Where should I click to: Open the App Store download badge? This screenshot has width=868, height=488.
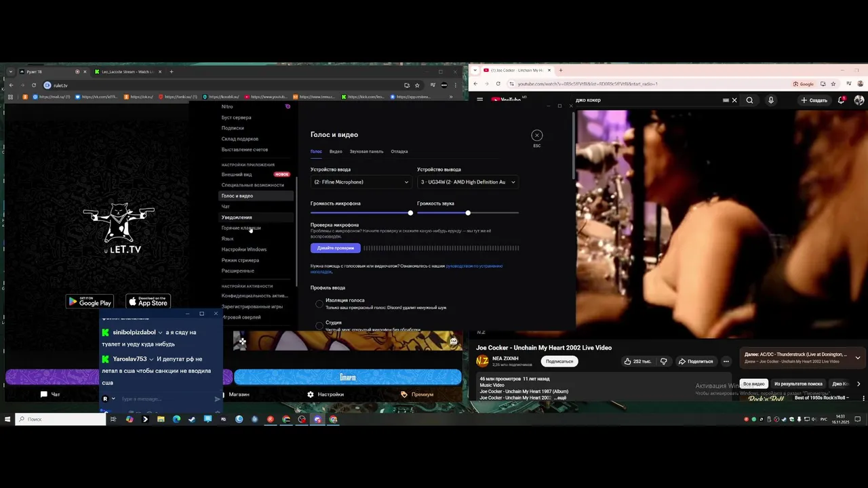pyautogui.click(x=148, y=302)
